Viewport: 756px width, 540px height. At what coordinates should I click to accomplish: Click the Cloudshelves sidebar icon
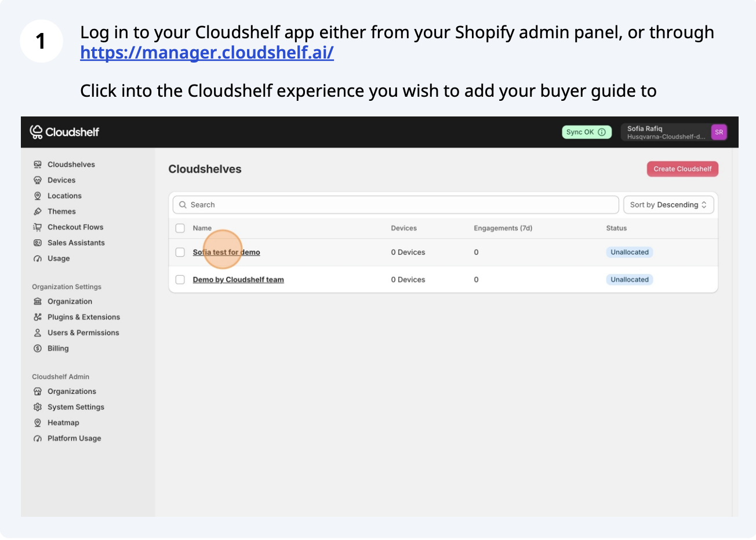coord(38,165)
